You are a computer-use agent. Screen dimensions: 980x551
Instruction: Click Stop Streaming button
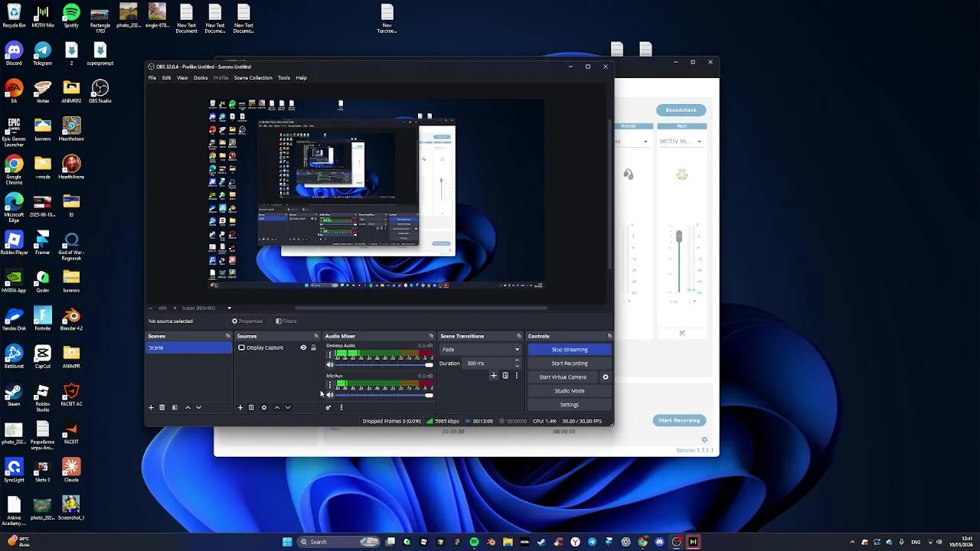570,350
